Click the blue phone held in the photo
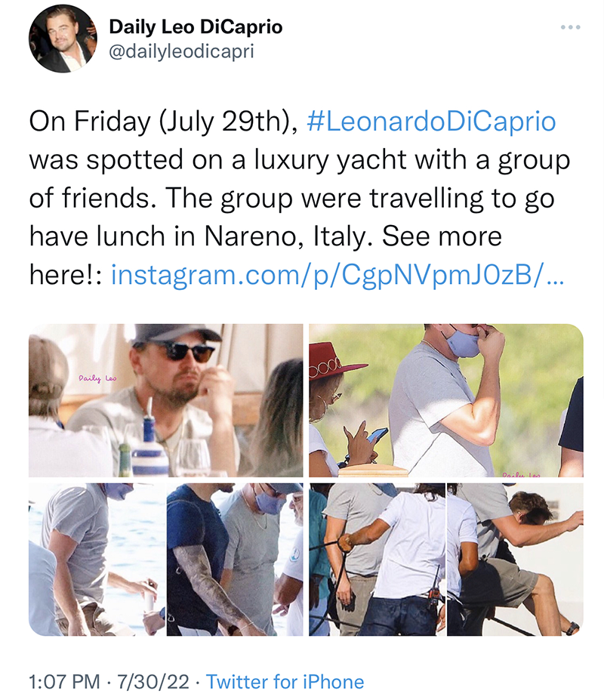604x700 pixels. point(377,436)
